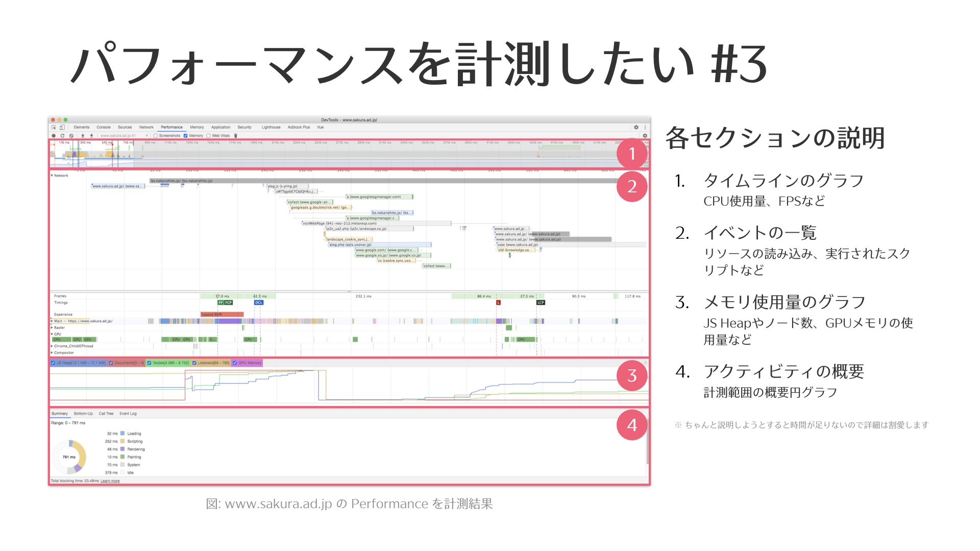980x551 pixels.
Task: Click the collect garbage trash icon
Action: pos(235,136)
